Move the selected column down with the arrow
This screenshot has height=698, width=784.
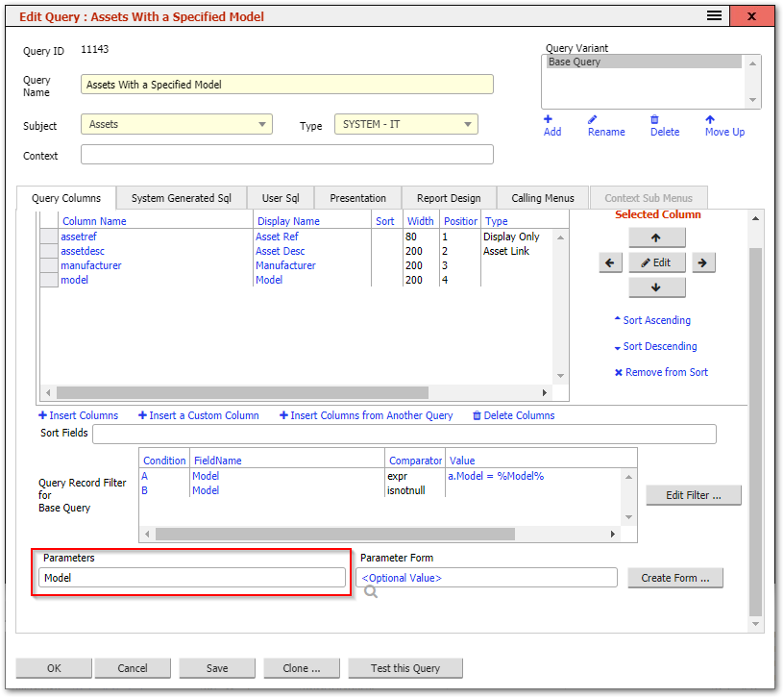[x=657, y=287]
